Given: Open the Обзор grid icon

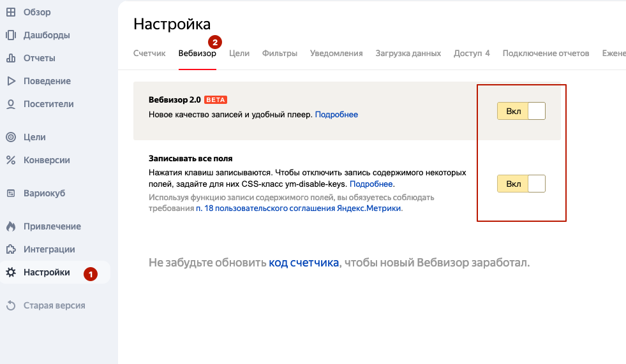Looking at the screenshot, I should [11, 12].
